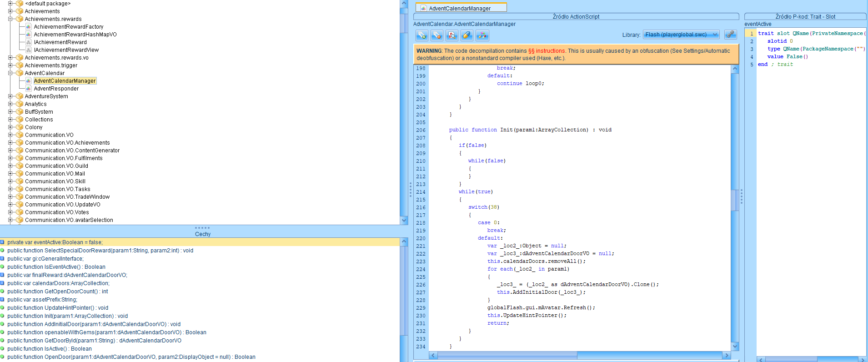Select AdventResponder in the class tree
The width and height of the screenshot is (868, 362).
[56, 89]
